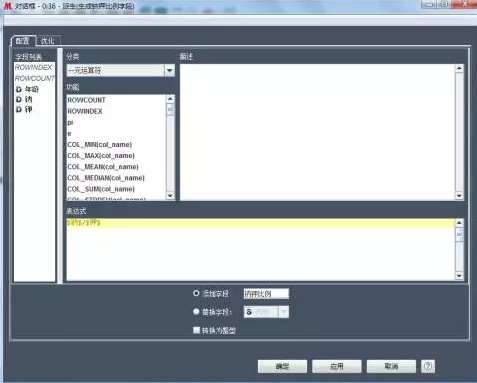
Task: Click the description pane scroll-down arrow
Action: tap(459, 196)
